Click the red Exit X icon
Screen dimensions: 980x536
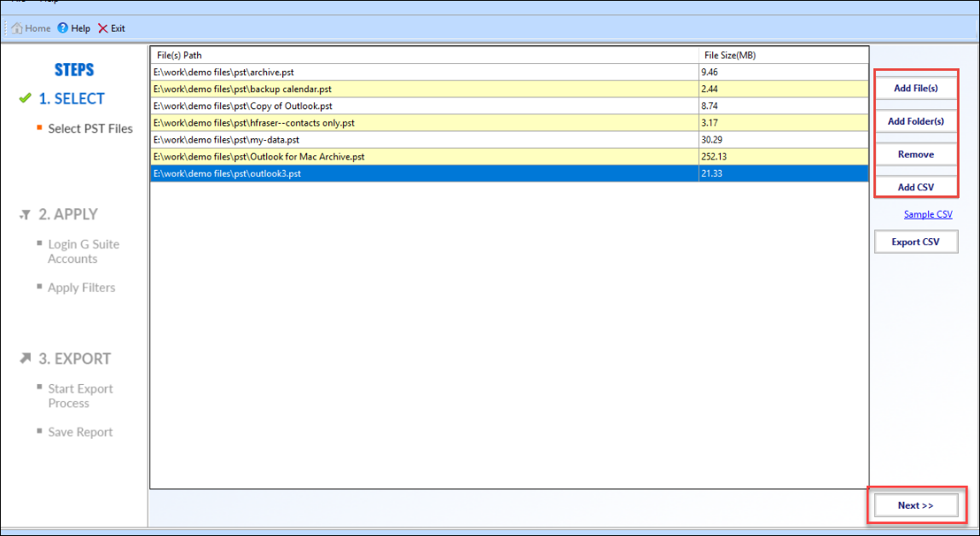point(103,28)
